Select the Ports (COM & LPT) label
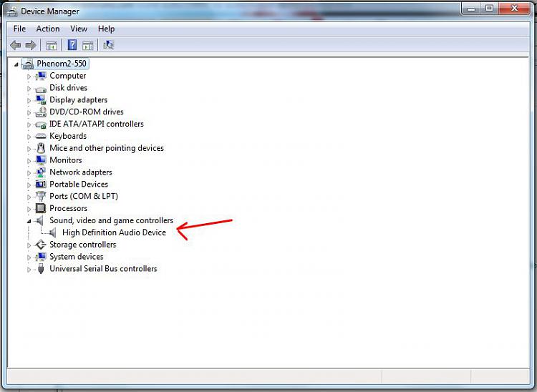Image resolution: width=537 pixels, height=392 pixels. click(x=84, y=196)
